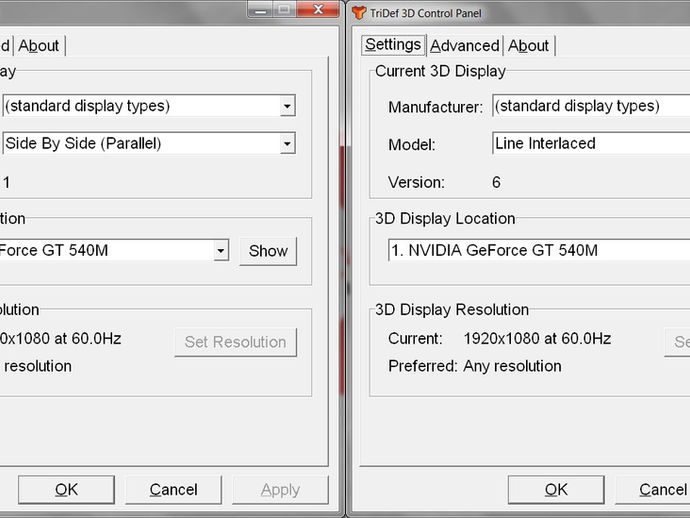Click Apply in the left window
The width and height of the screenshot is (690, 518).
click(x=280, y=489)
